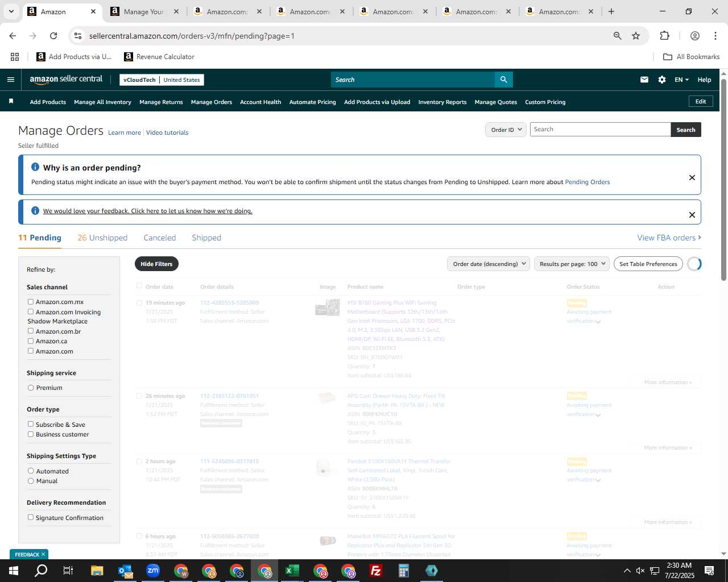Open the Order ID search type dropdown
Image resolution: width=728 pixels, height=582 pixels.
click(506, 130)
